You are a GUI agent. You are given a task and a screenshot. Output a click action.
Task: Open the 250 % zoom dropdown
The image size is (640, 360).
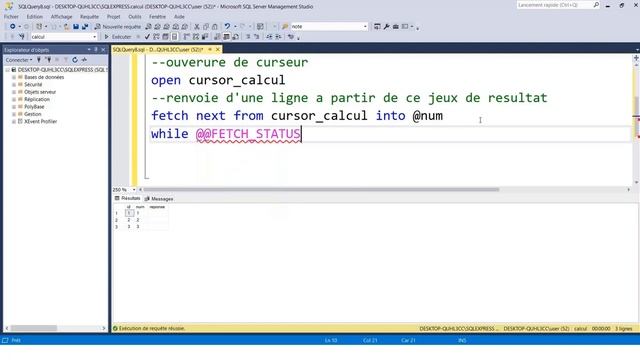click(134, 190)
